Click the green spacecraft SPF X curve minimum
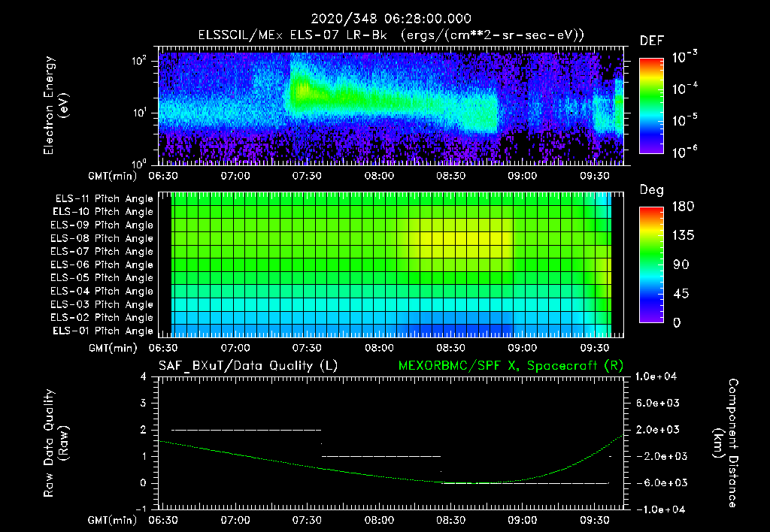This screenshot has width=770, height=532. point(471,483)
